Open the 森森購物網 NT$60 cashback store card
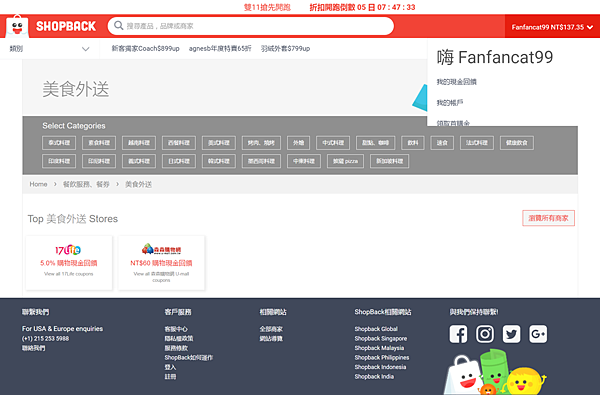Screen dimensions: 600x395 pos(161,263)
